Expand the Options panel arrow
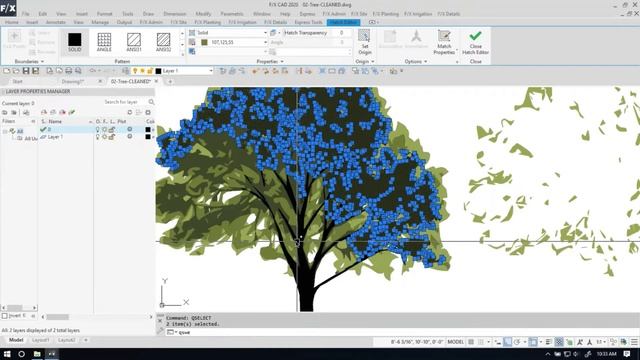This screenshot has height=360, width=640. point(426,62)
